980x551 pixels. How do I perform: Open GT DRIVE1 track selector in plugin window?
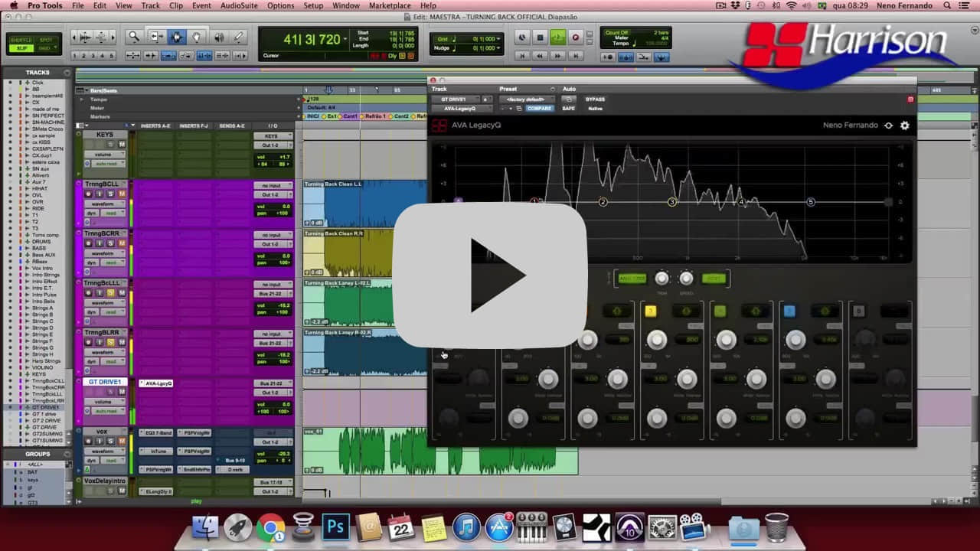[456, 99]
